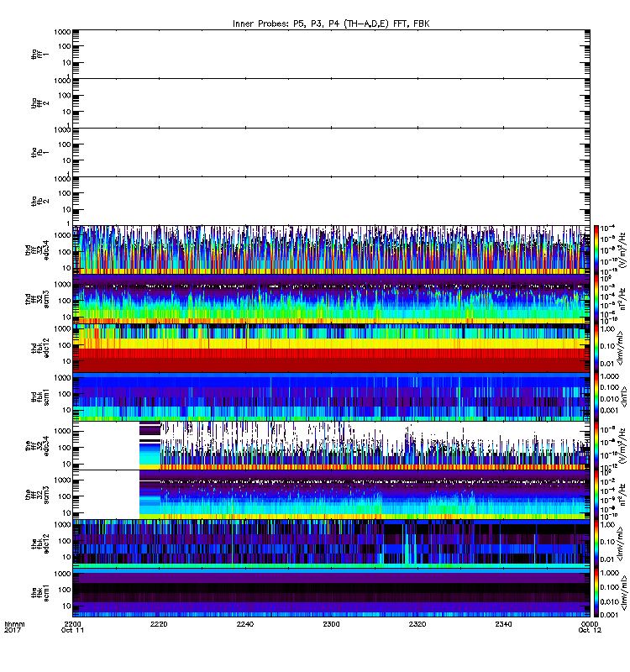630x672 pixels.
Task: Click the thd fff edc34 spectrogram panel
Action: click(x=331, y=250)
